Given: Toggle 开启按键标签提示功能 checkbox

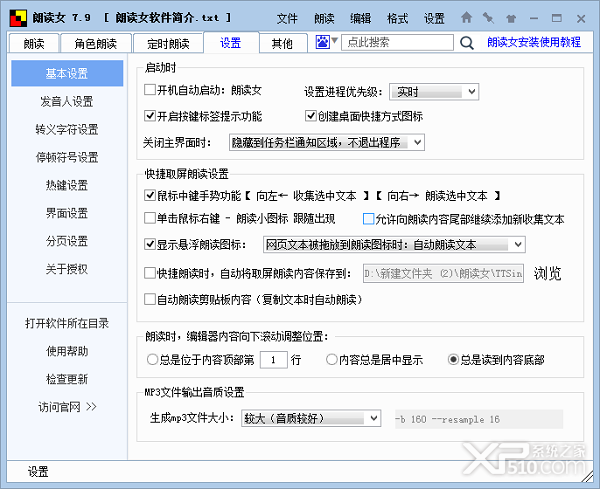Looking at the screenshot, I should (x=150, y=116).
